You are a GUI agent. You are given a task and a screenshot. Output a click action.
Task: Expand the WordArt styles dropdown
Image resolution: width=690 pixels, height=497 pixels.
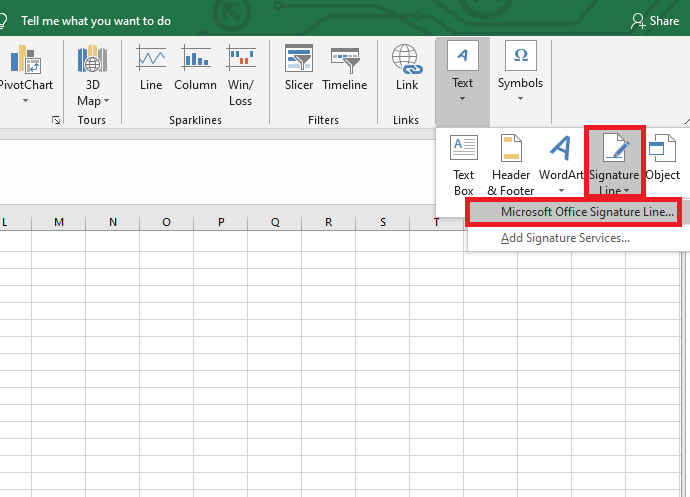pos(561,190)
